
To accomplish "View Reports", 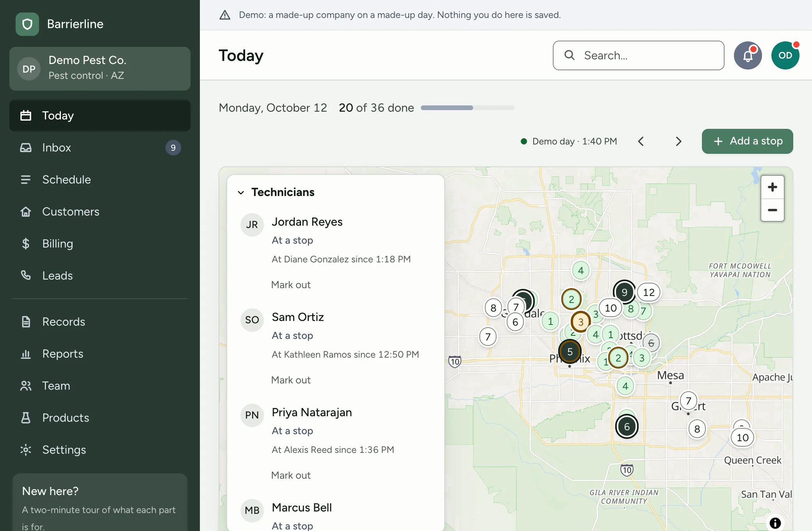I will click(100, 354).
